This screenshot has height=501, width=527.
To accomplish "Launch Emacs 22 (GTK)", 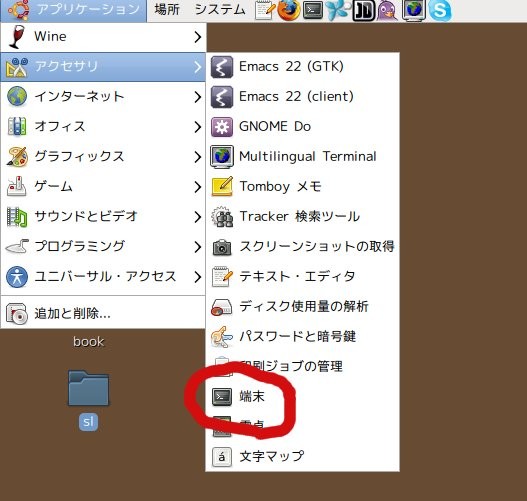I will (302, 67).
